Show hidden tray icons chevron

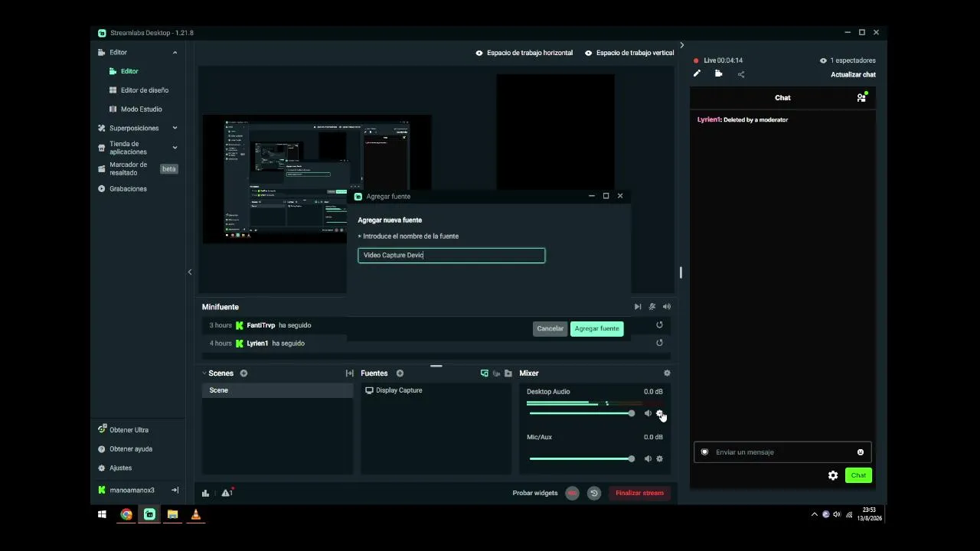point(814,514)
